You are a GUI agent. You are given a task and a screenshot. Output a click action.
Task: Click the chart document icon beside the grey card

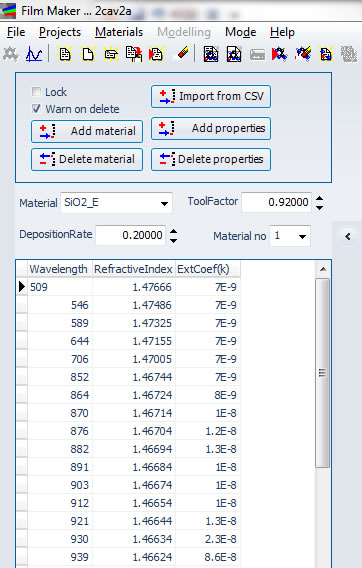pyautogui.click(x=234, y=55)
